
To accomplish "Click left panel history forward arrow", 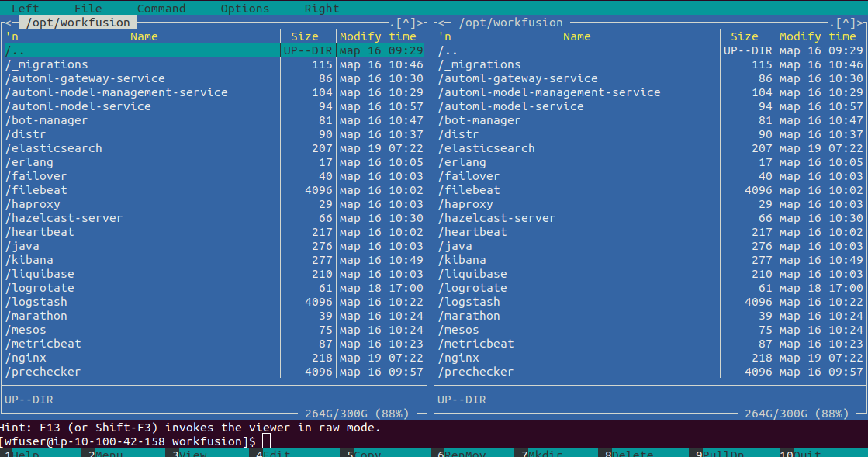I will 420,23.
